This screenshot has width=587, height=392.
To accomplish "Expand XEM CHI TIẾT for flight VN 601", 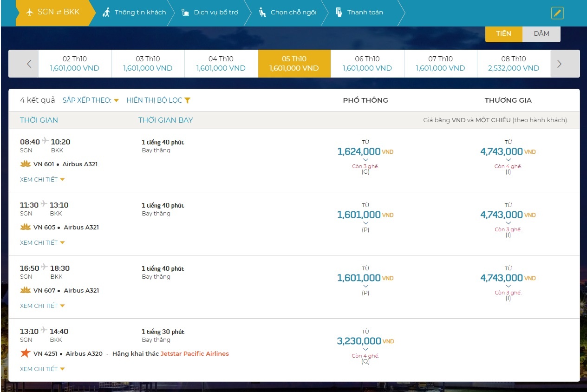I will (x=42, y=180).
